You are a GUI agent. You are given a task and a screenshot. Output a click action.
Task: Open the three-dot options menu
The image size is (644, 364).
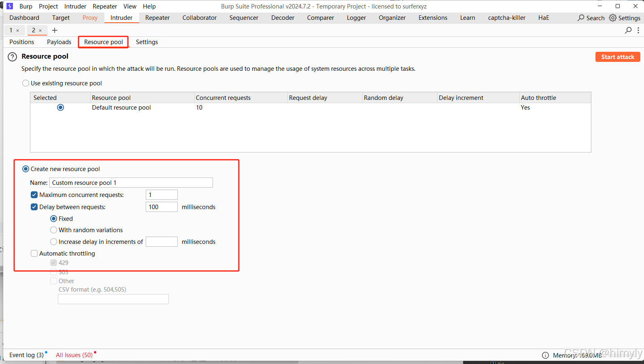pos(638,30)
